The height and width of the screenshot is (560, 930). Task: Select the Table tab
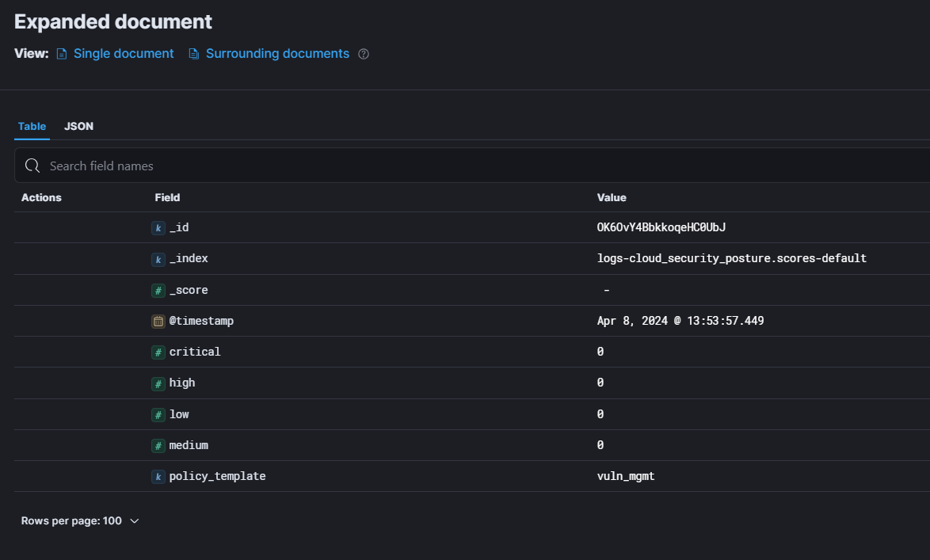point(32,127)
